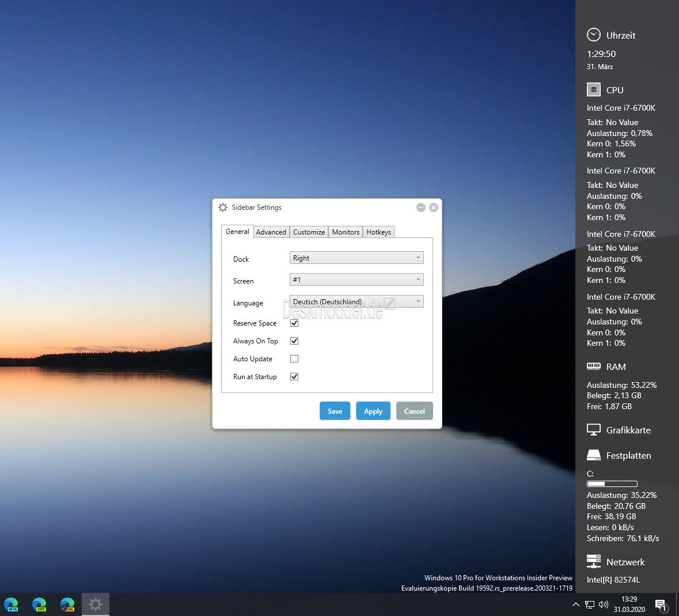Click the Grafikkarte monitor icon

(x=593, y=430)
